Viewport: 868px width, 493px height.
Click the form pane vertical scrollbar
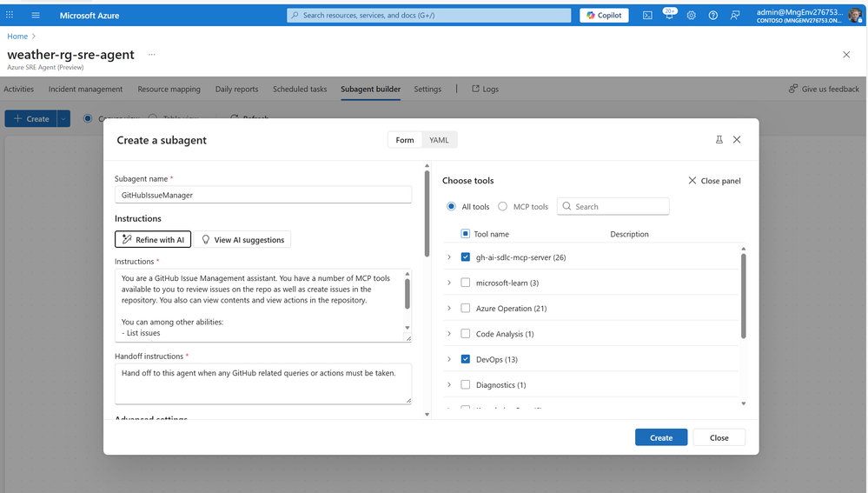click(x=427, y=213)
